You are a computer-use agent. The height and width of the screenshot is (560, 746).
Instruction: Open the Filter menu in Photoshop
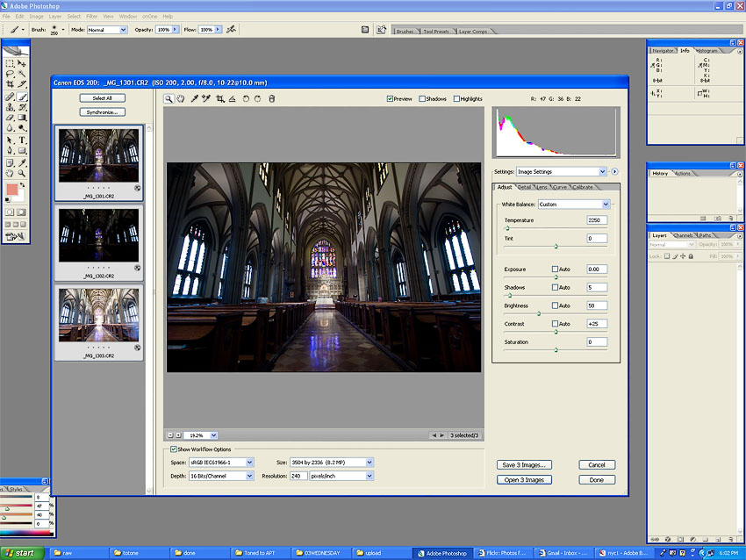(91, 16)
